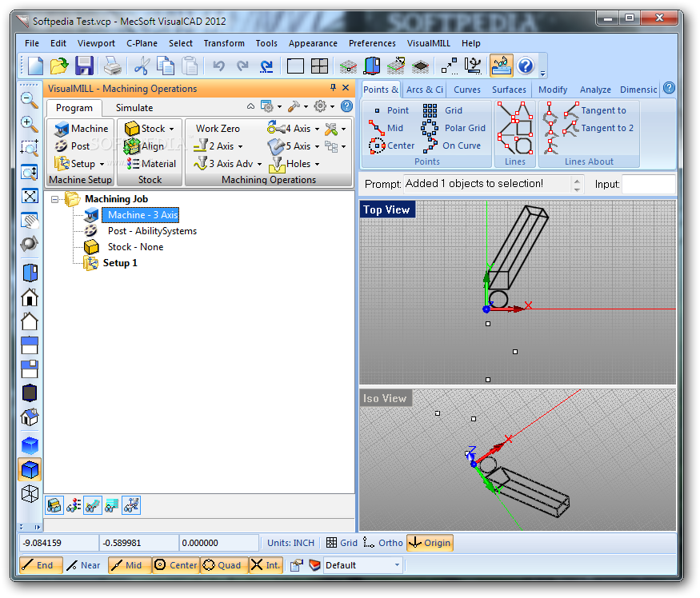Screen dimensions: 700x598
Task: Expand the 2 Axis operations dropdown
Action: coord(240,146)
